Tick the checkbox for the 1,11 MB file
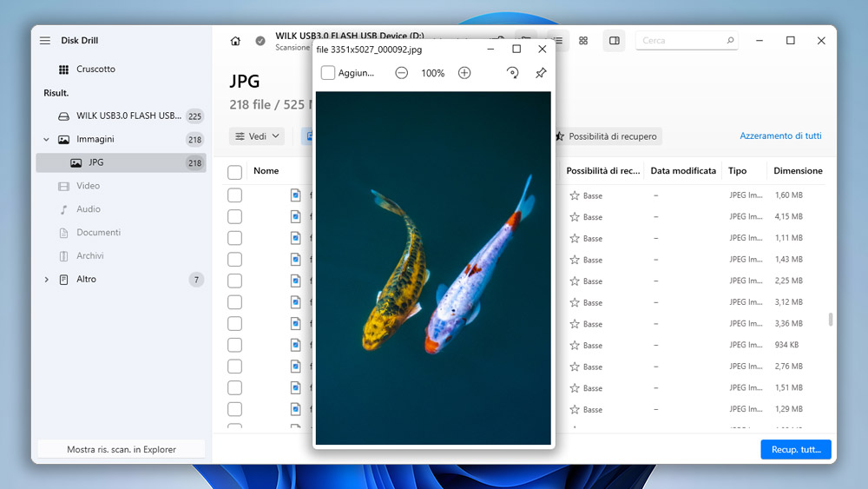Screen dimensions: 868x489 coord(234,238)
